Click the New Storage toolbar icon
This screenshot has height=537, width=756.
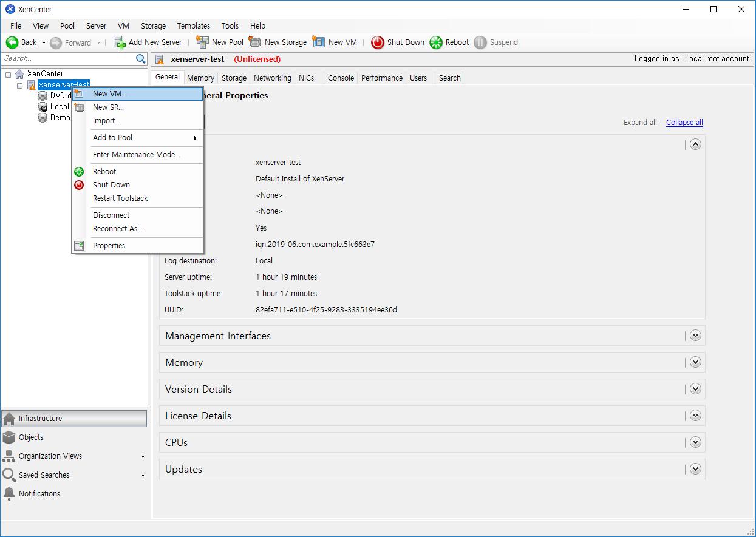pyautogui.click(x=255, y=42)
